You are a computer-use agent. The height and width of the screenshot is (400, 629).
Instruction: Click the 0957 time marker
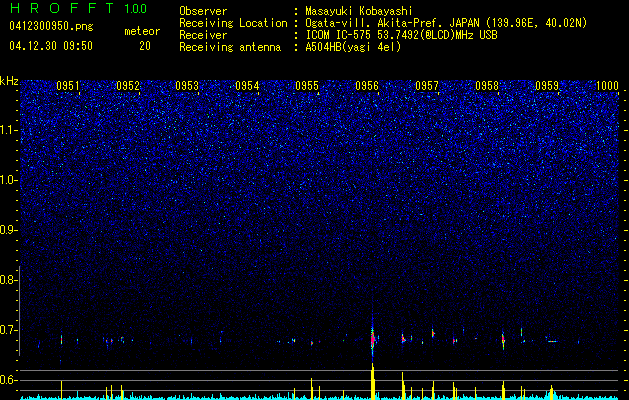[427, 86]
